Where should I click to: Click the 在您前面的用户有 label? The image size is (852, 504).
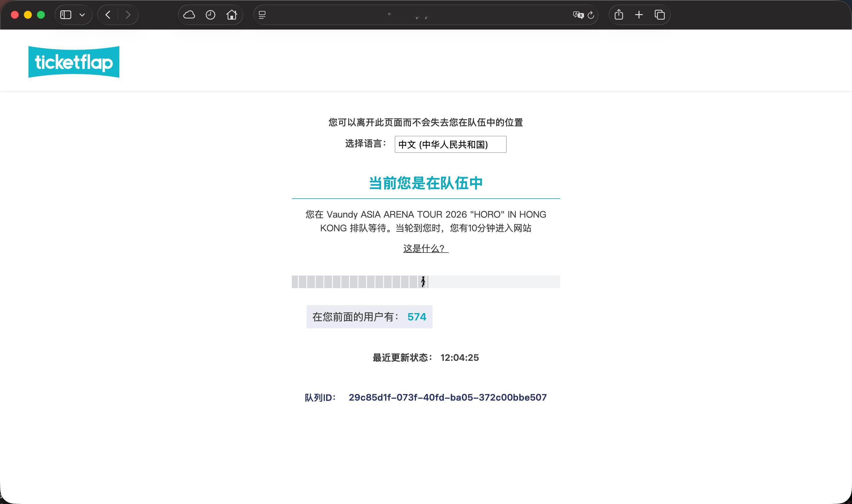pos(355,317)
